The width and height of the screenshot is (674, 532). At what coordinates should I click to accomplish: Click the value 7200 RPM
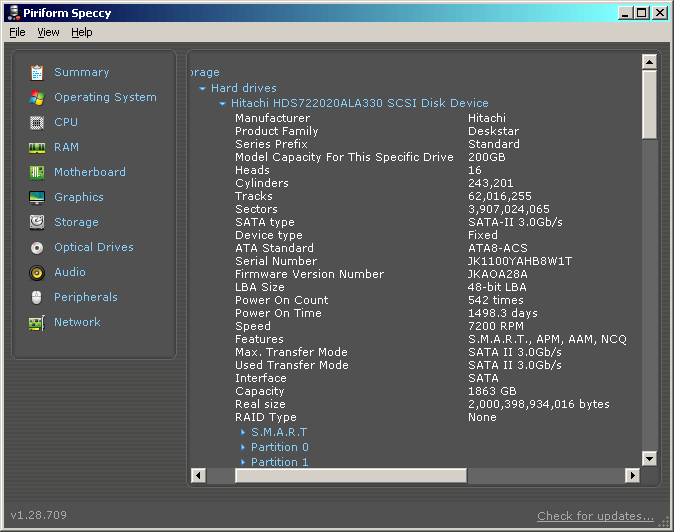pos(496,326)
